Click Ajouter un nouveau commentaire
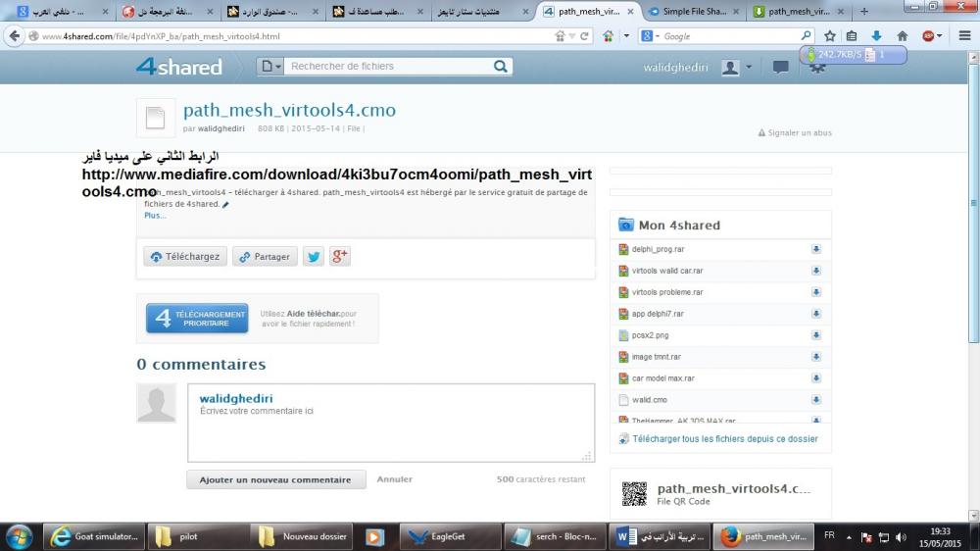 275,479
